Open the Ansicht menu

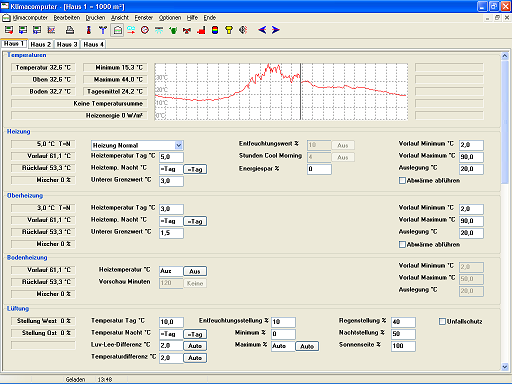pyautogui.click(x=120, y=18)
